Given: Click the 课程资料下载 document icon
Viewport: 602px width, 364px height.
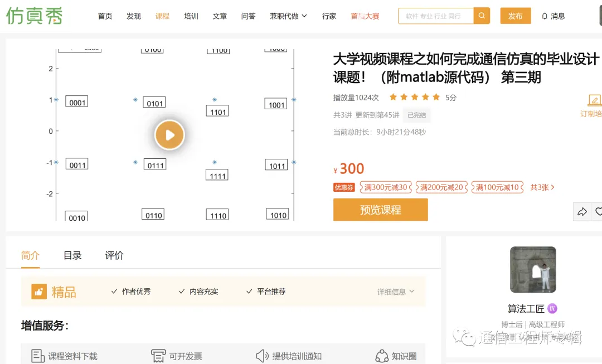Looking at the screenshot, I should (x=38, y=356).
